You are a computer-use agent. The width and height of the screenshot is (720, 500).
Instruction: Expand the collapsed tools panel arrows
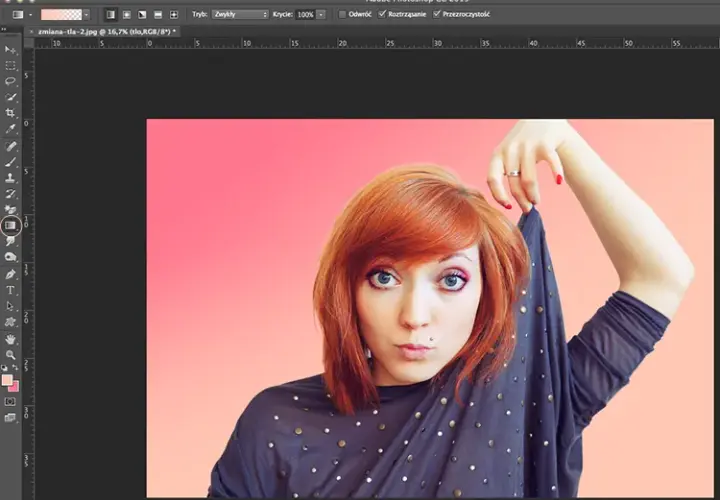(x=4, y=29)
